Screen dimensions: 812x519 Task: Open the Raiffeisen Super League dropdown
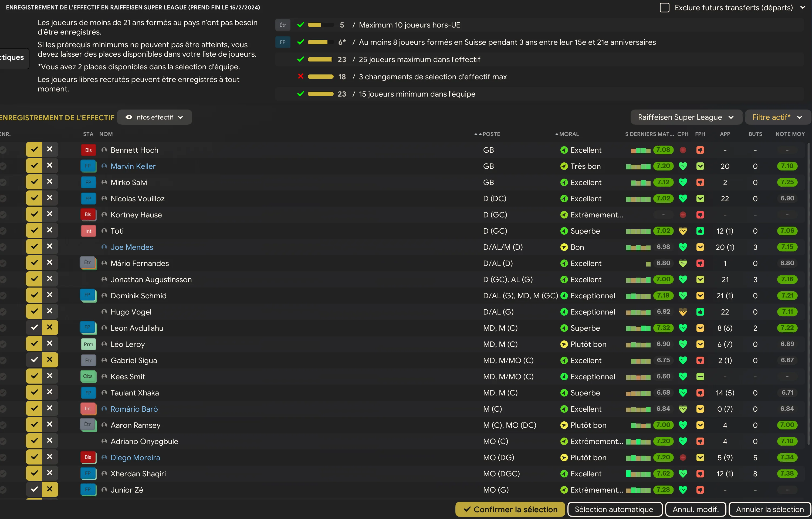coord(686,117)
